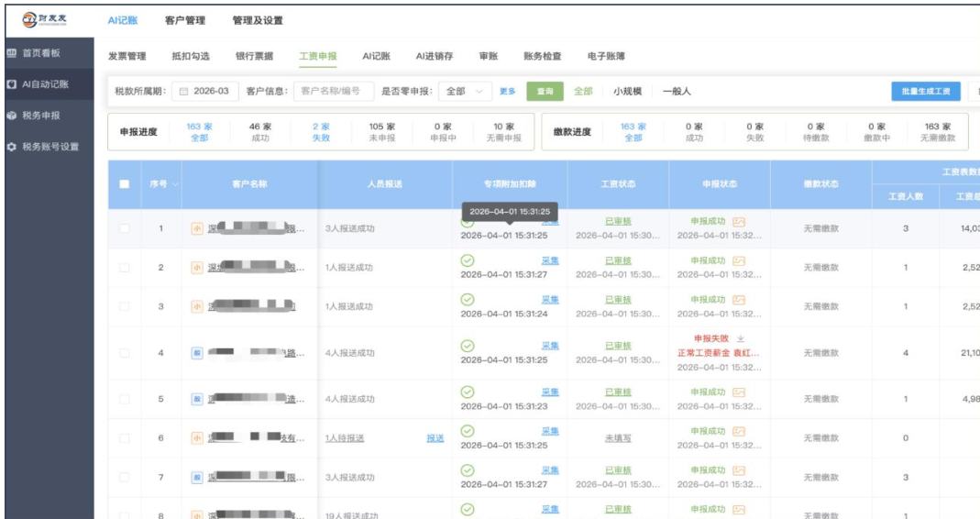Check the checkbox for row 3
Image resolution: width=980 pixels, height=519 pixels.
click(x=125, y=306)
